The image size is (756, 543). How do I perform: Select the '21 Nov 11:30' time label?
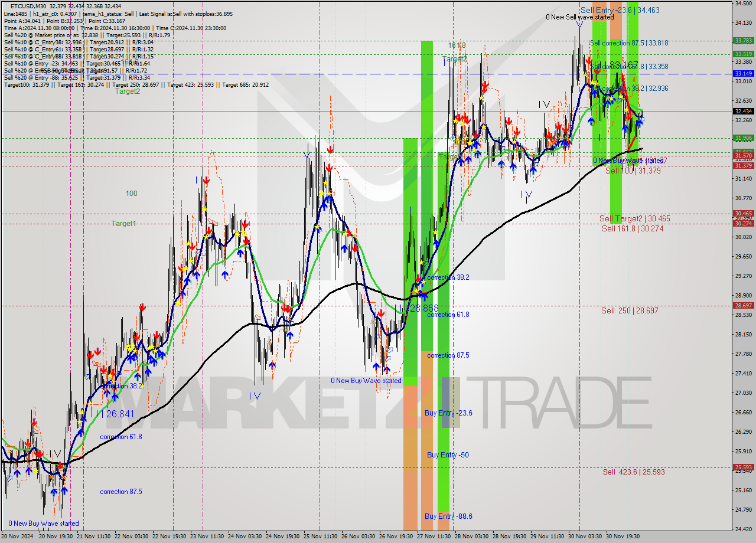tap(94, 537)
